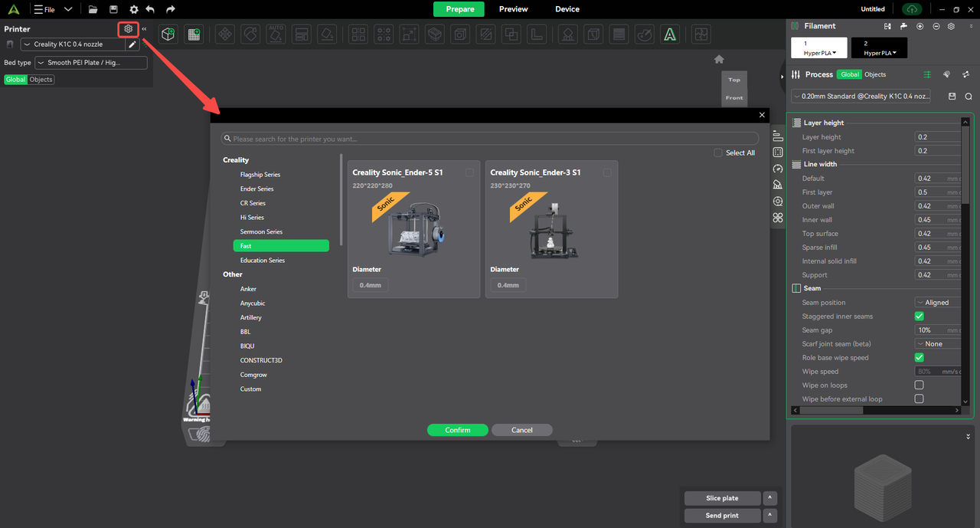The width and height of the screenshot is (980, 528).
Task: Click the speed gauge side tab icon
Action: point(778,169)
